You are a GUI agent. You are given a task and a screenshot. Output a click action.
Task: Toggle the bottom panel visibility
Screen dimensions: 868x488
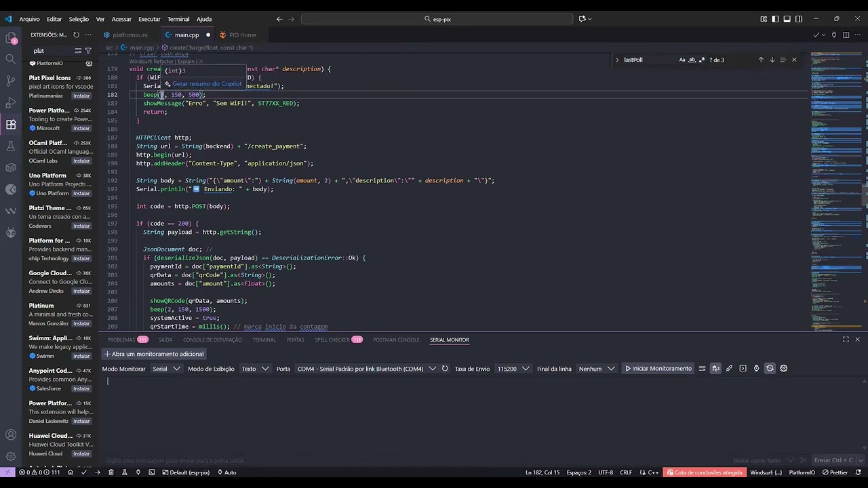787,19
